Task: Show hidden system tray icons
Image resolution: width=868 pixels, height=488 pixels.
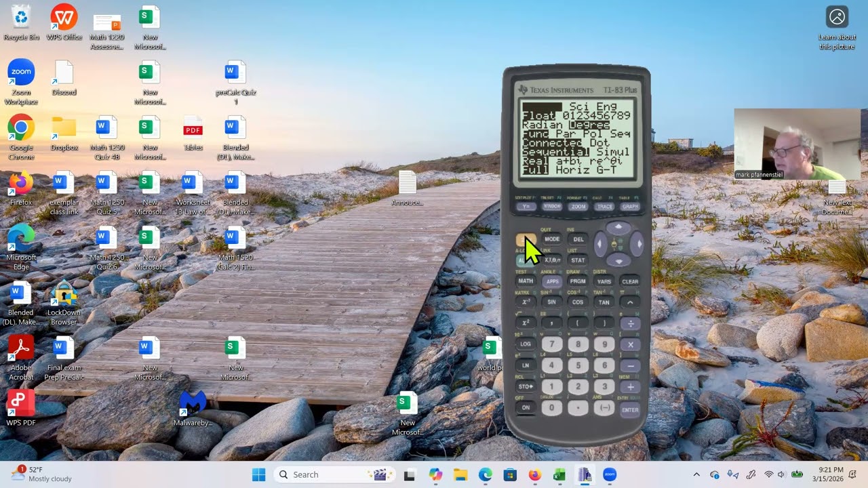Action: pos(696,474)
